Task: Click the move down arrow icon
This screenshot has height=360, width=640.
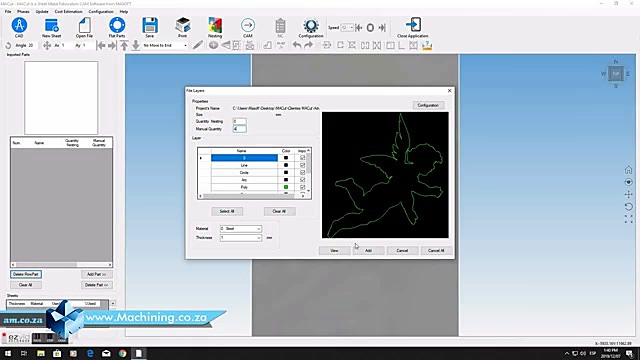Action: (136, 45)
